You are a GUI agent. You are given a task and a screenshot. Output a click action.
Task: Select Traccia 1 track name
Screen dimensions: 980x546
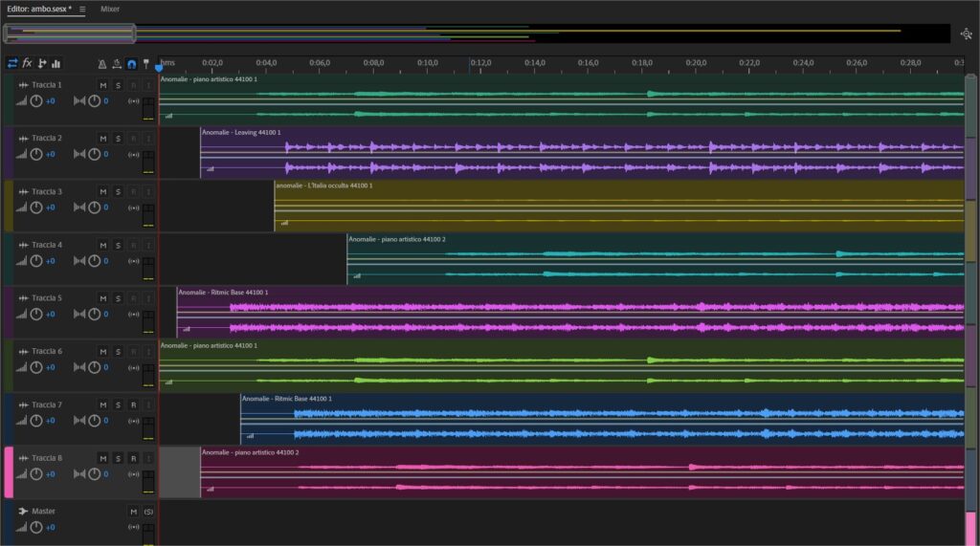[x=47, y=85]
